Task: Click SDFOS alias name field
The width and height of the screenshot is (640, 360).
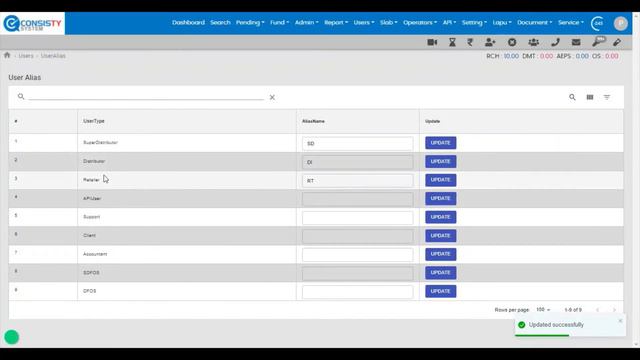Action: click(358, 273)
